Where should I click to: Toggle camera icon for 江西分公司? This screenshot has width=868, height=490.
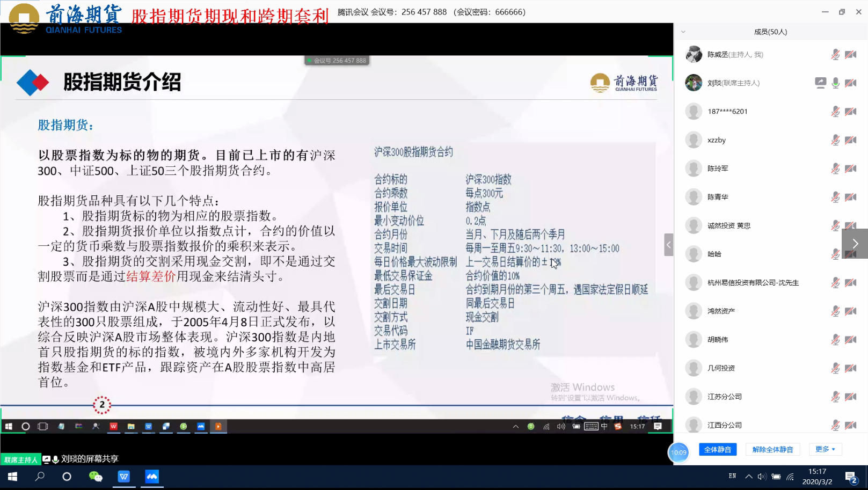tap(851, 425)
